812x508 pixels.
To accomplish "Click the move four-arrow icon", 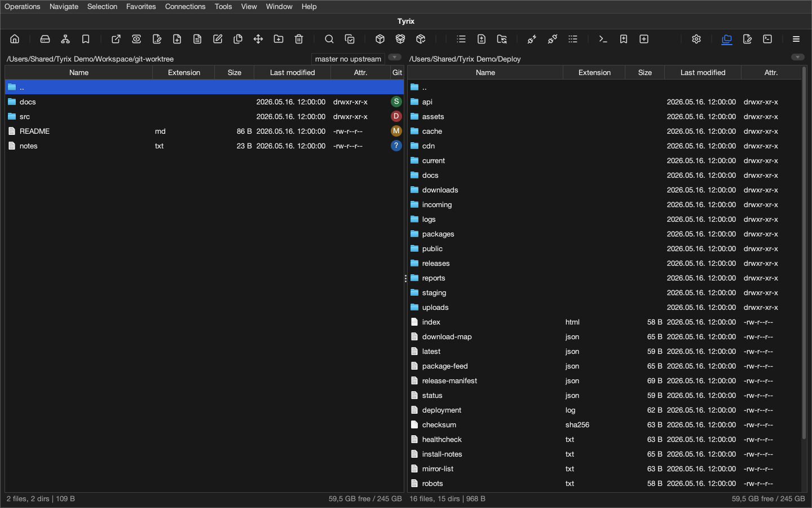I will coord(258,39).
